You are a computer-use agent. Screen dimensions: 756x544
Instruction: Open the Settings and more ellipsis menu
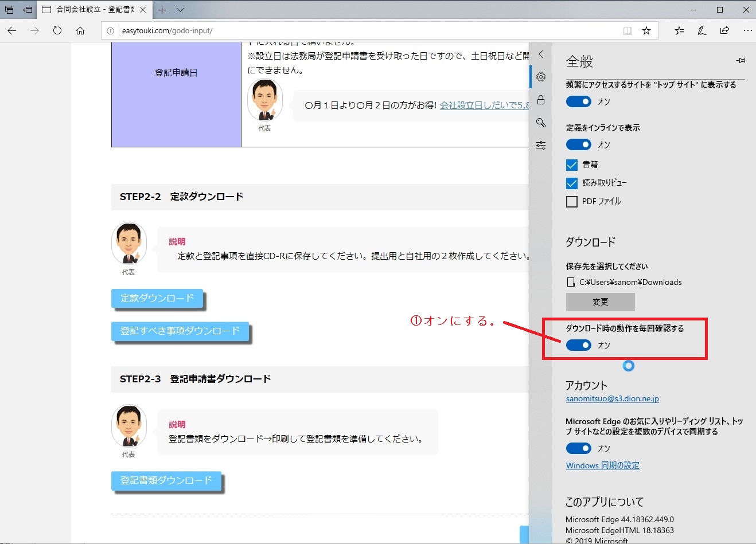coord(747,31)
